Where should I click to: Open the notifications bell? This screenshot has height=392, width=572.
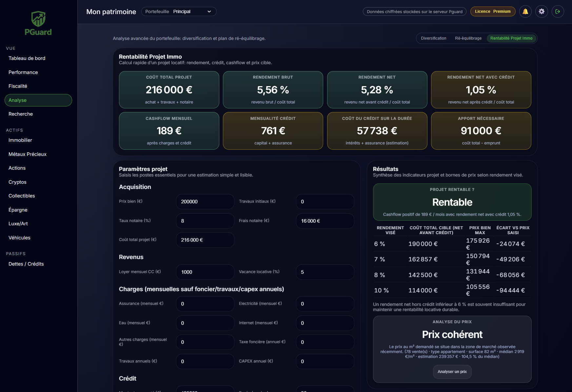pyautogui.click(x=525, y=11)
